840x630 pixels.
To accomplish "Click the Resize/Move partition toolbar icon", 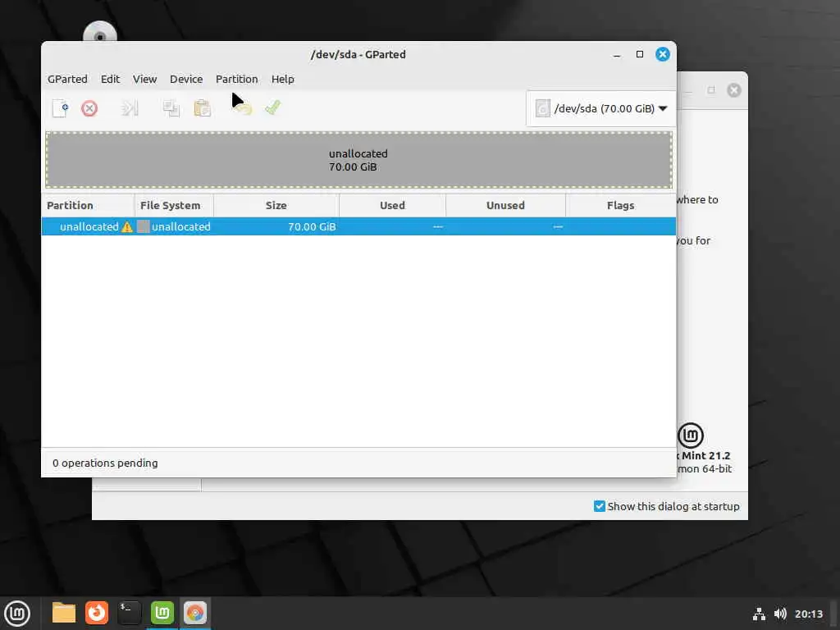I will point(130,109).
